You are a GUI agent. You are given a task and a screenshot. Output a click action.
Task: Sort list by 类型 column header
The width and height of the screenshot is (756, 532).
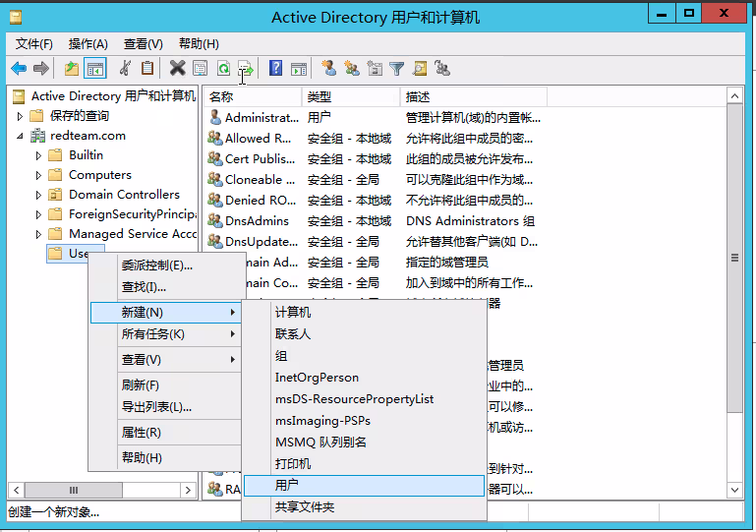click(320, 96)
